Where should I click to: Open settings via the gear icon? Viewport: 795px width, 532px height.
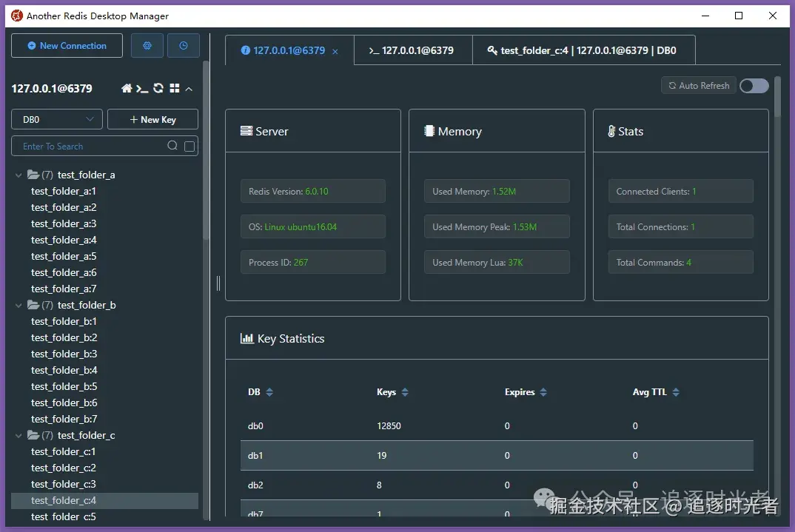point(147,46)
